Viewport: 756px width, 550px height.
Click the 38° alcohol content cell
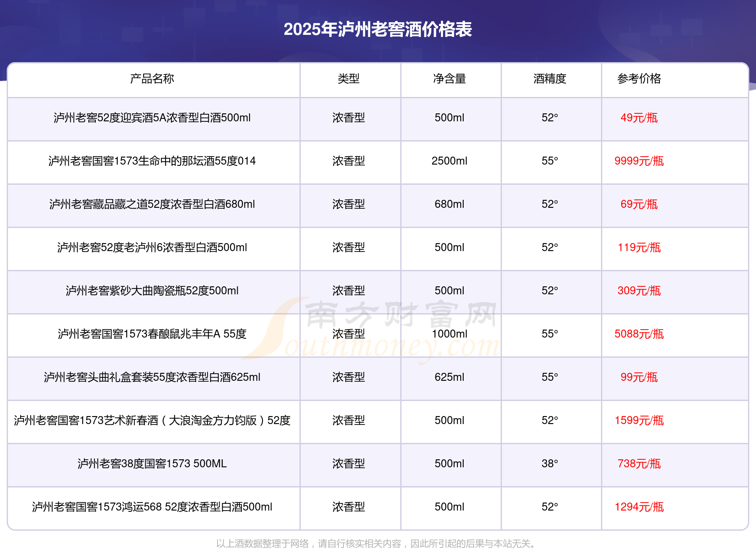pos(550,464)
